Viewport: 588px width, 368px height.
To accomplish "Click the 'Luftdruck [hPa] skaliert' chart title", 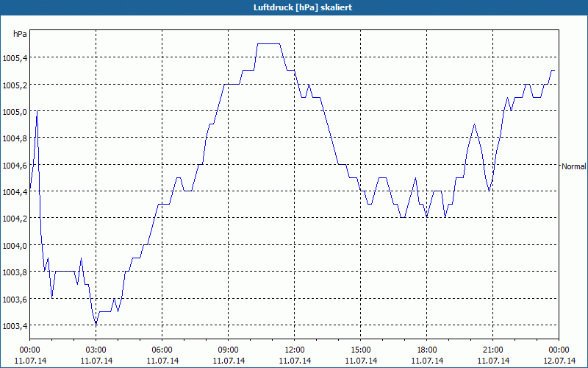I will [303, 7].
